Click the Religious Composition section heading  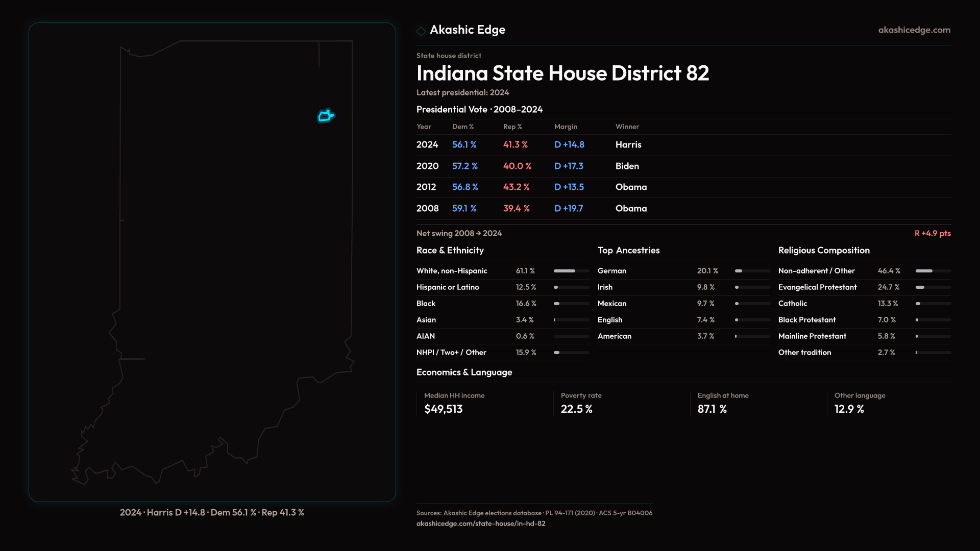click(823, 251)
